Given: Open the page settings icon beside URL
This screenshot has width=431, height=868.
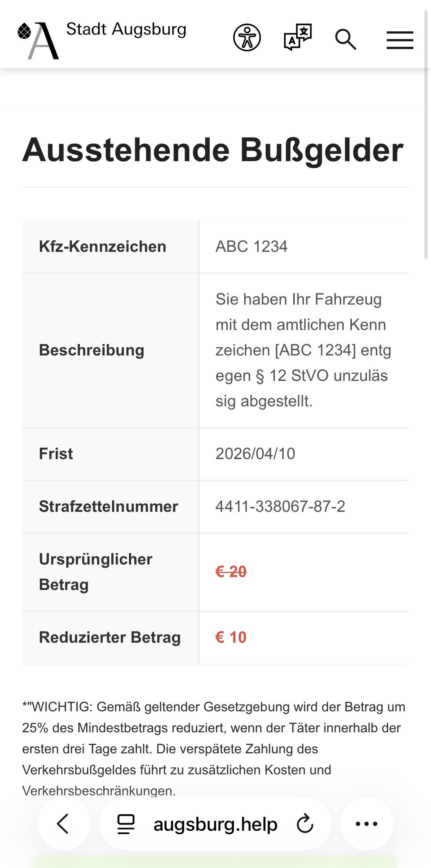Looking at the screenshot, I should coord(126,824).
